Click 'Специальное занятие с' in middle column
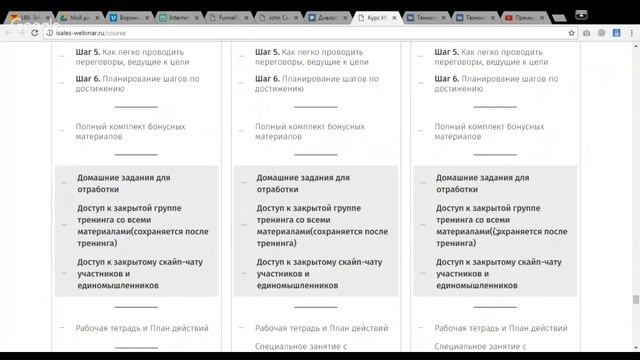Viewport: 640px width, 360px height. (301, 347)
